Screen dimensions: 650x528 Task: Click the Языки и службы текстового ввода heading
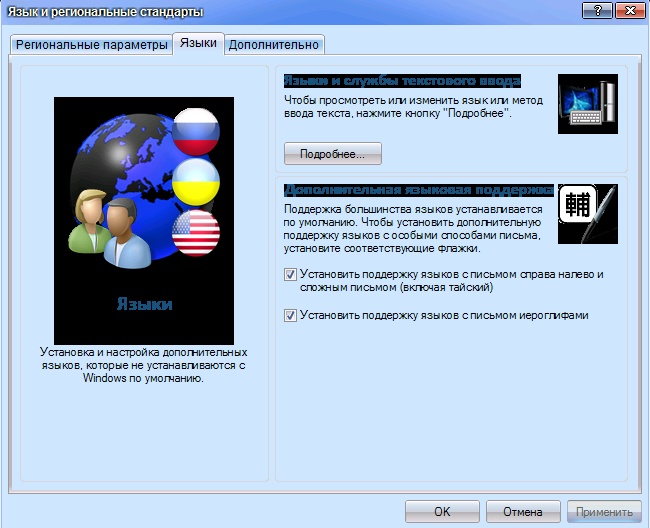click(402, 80)
